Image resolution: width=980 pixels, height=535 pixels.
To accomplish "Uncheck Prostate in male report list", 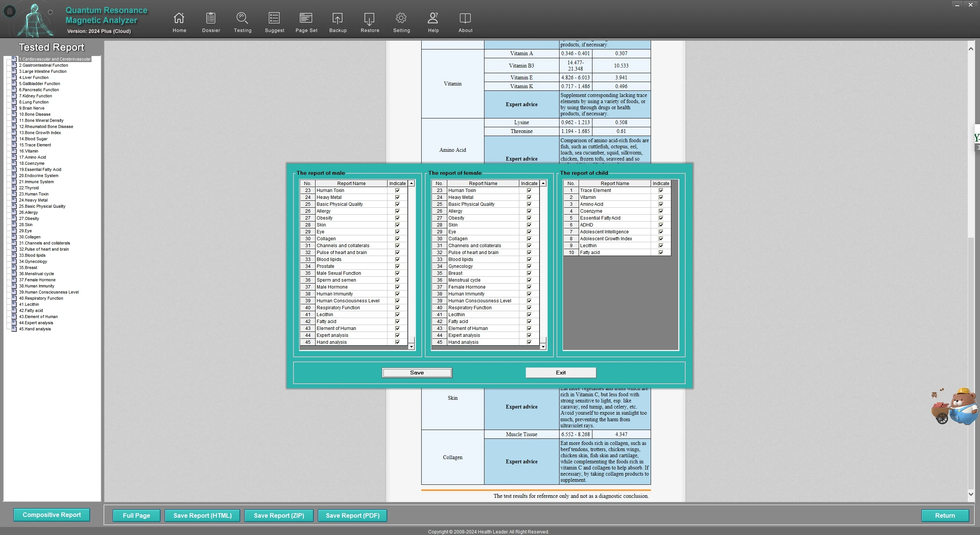I will tap(397, 266).
